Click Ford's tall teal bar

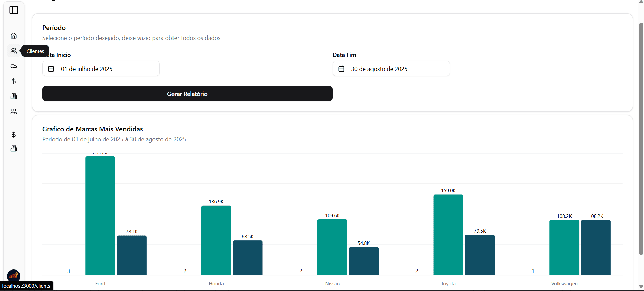[x=100, y=215]
